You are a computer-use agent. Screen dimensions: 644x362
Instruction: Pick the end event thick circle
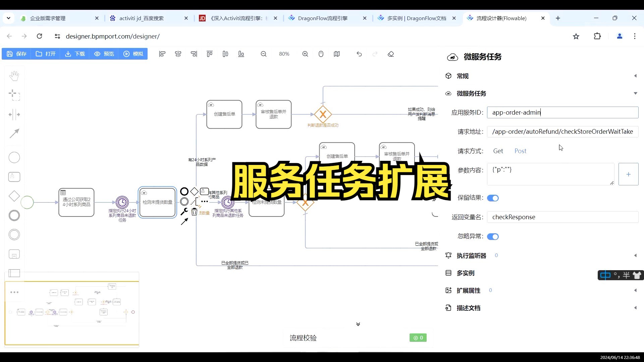(14, 216)
